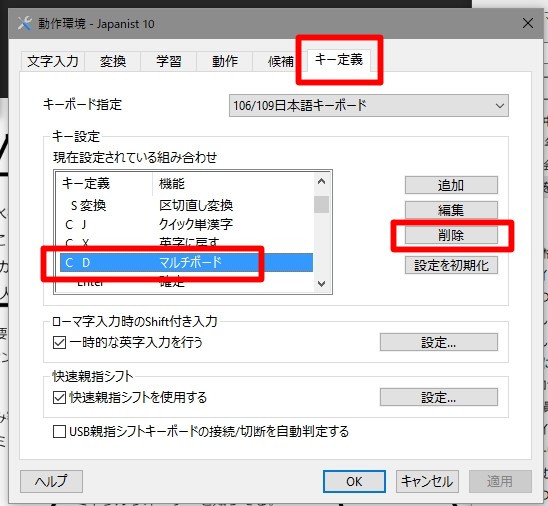
Task: Select the 候補 tab
Action: pos(280,62)
